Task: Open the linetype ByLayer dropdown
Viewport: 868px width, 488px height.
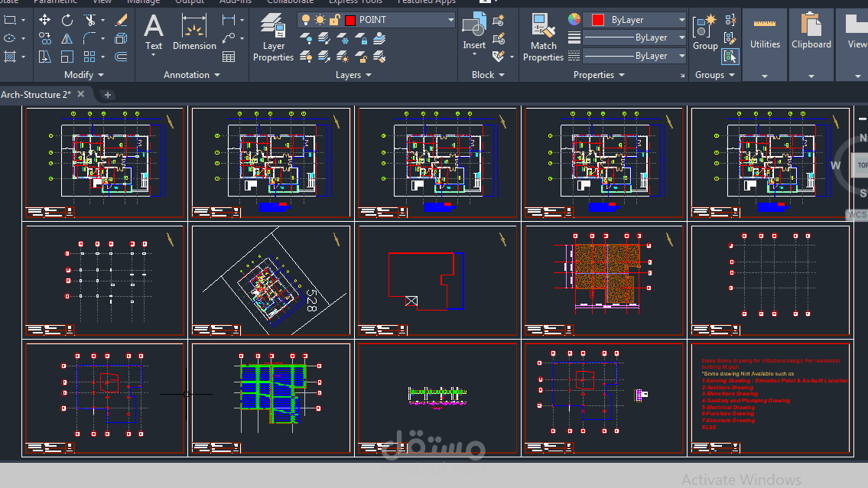Action: pyautogui.click(x=681, y=56)
